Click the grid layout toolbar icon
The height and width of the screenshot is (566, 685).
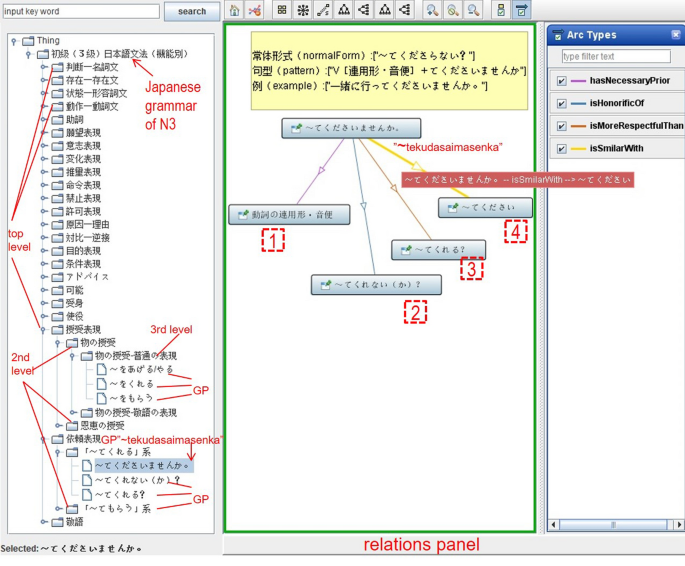282,11
